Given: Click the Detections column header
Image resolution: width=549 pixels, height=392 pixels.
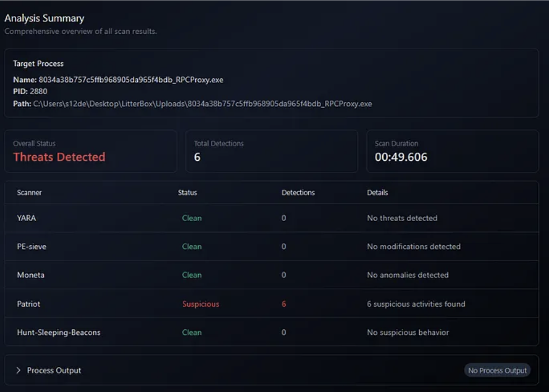Looking at the screenshot, I should click(298, 192).
